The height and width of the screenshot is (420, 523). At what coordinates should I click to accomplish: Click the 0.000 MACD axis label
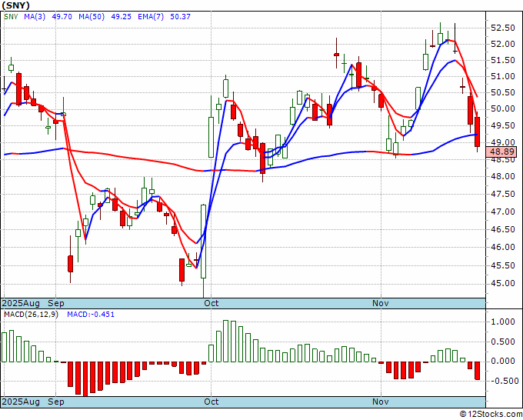pyautogui.click(x=503, y=362)
